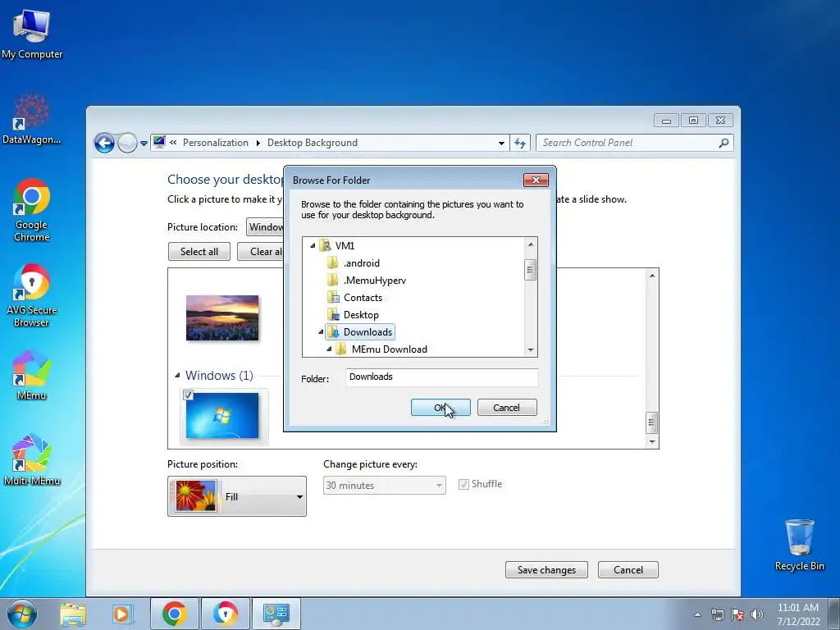This screenshot has width=840, height=630.
Task: Launch AVG Secure Browser desktop shortcut
Action: point(32,295)
